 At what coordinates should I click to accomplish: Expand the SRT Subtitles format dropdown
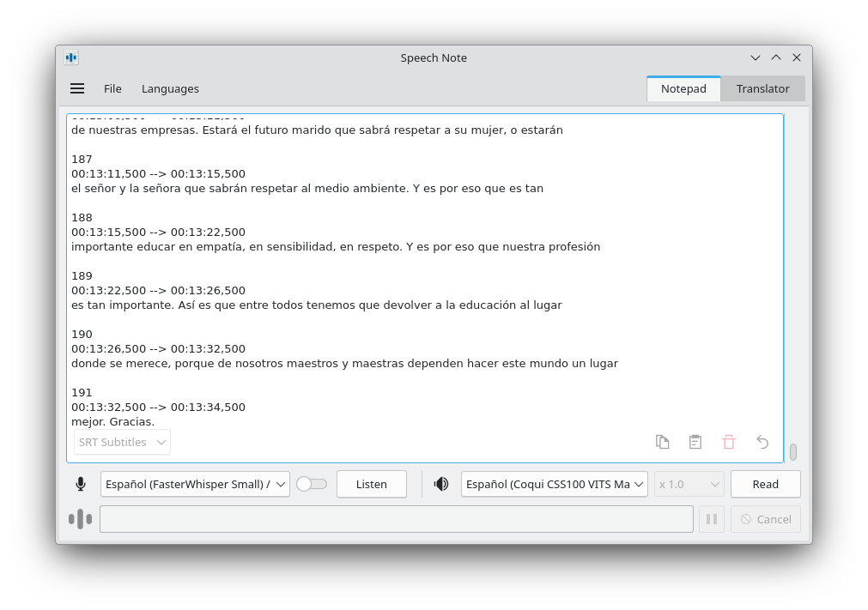click(122, 443)
